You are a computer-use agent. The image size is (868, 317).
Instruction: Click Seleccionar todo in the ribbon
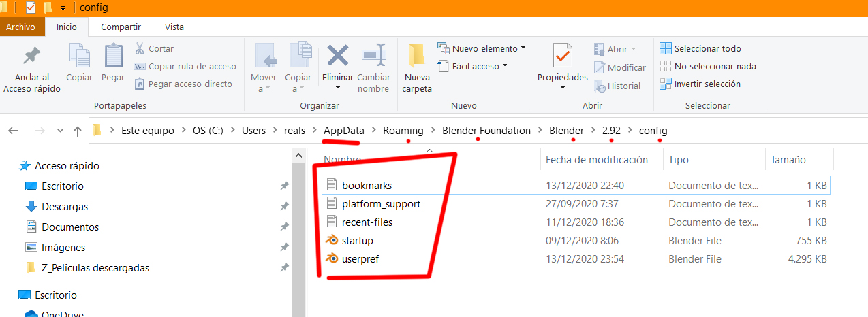[x=700, y=49]
